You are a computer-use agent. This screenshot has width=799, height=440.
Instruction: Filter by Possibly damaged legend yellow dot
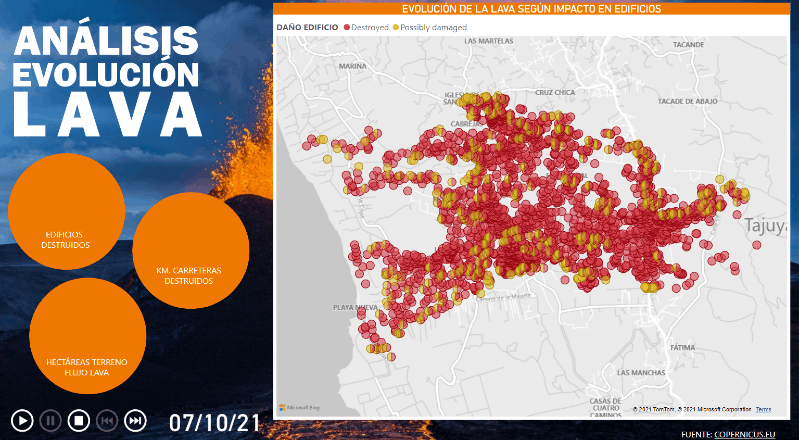(395, 28)
